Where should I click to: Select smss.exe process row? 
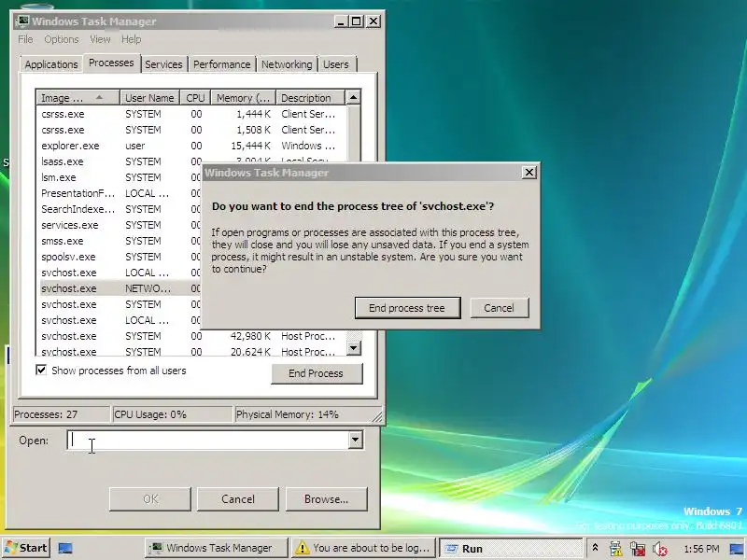tap(120, 241)
